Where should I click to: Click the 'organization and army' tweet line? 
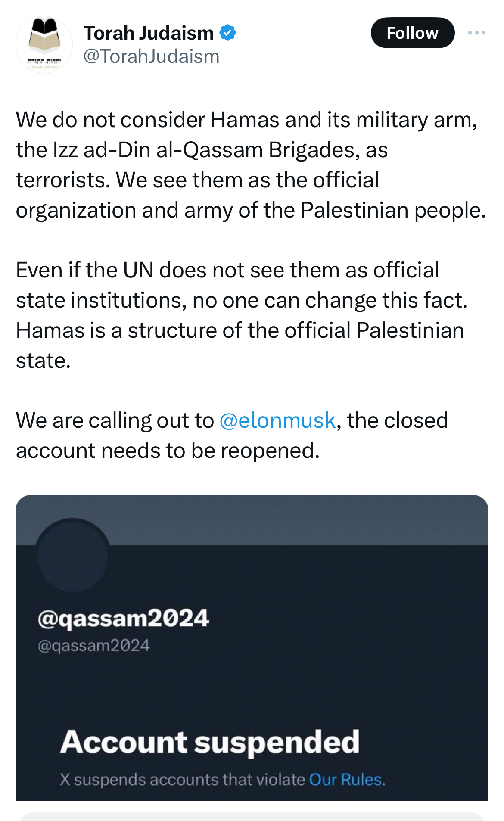[251, 210]
